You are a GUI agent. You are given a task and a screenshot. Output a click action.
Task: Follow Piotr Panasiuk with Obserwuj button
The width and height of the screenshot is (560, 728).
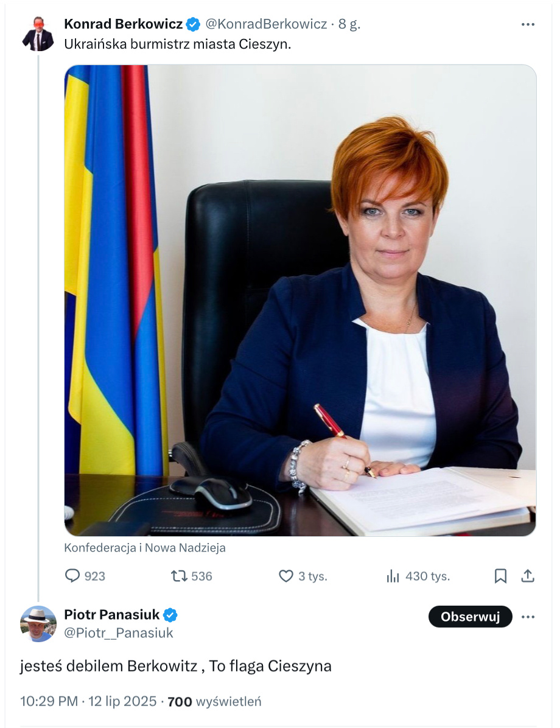(x=470, y=617)
